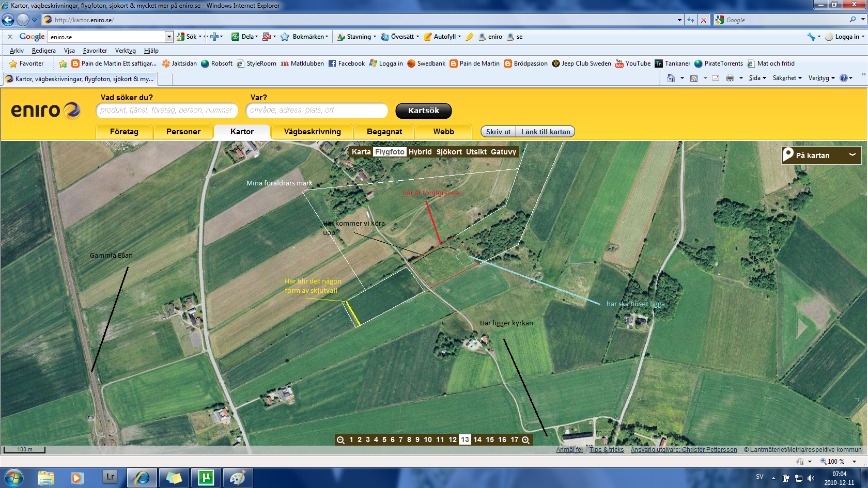
Task: Click the address bar Refresh icon
Action: point(691,20)
